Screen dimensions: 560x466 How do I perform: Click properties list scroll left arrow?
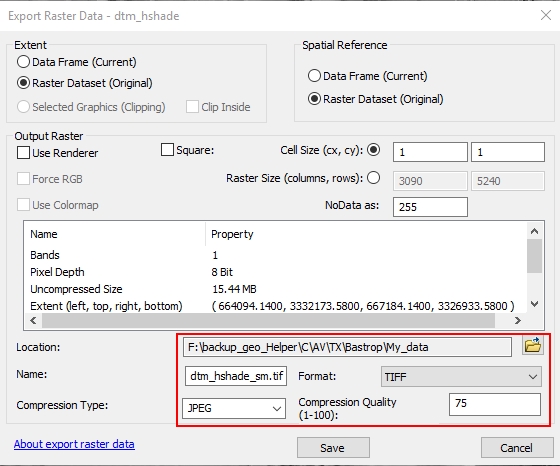tap(33, 320)
